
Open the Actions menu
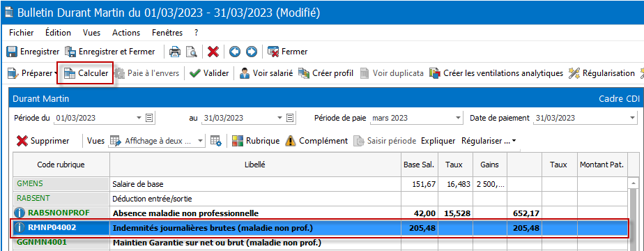[126, 33]
